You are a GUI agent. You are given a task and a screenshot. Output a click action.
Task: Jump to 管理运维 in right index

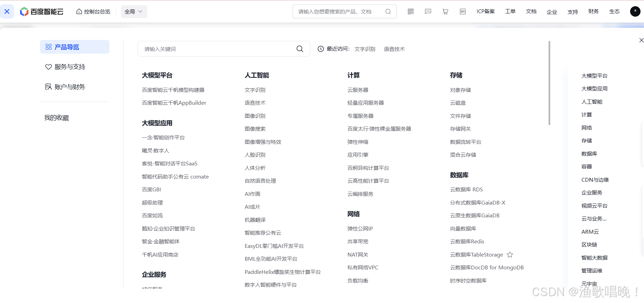coord(592,271)
